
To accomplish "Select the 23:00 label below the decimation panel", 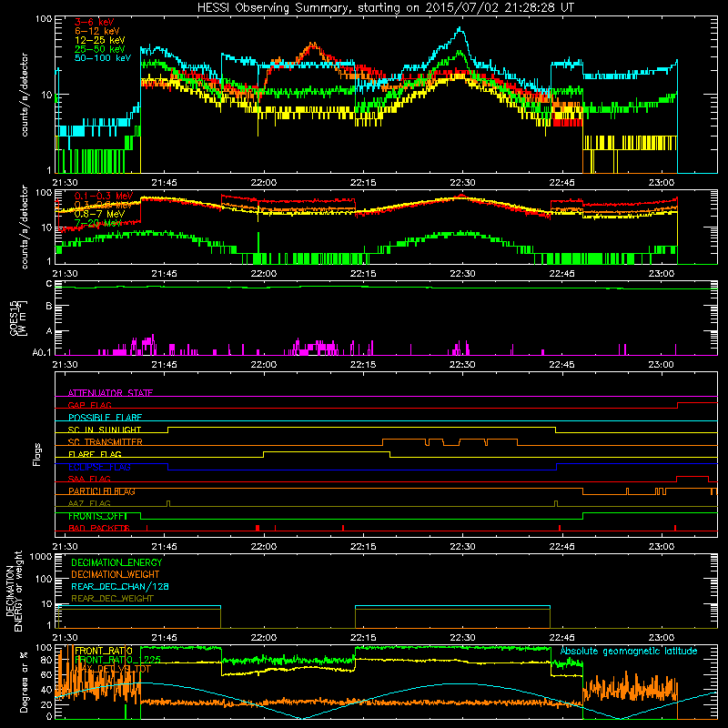I will coord(662,638).
